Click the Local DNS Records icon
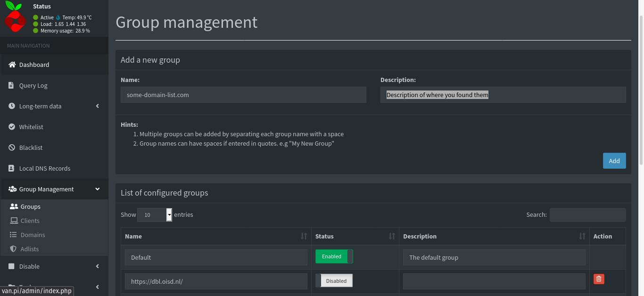This screenshot has width=644, height=296. [12, 168]
